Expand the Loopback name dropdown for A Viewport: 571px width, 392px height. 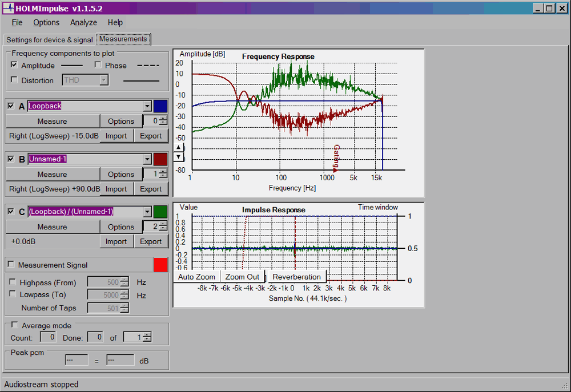(x=147, y=106)
